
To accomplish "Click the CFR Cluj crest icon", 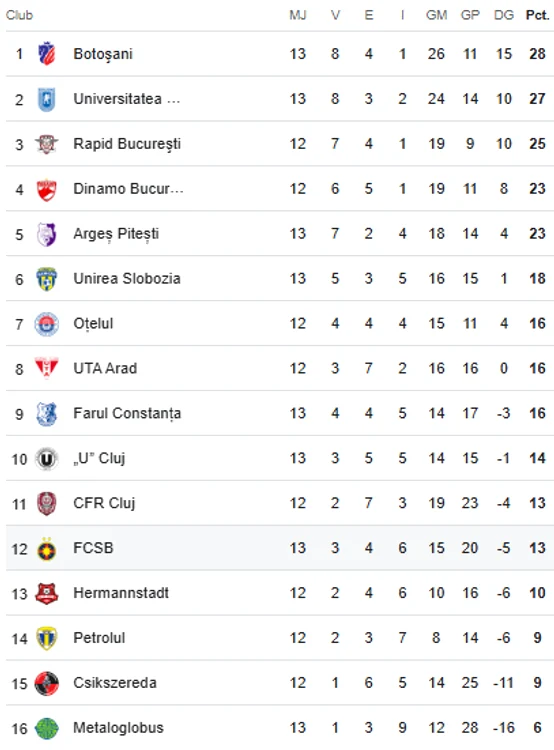I will [x=46, y=504].
